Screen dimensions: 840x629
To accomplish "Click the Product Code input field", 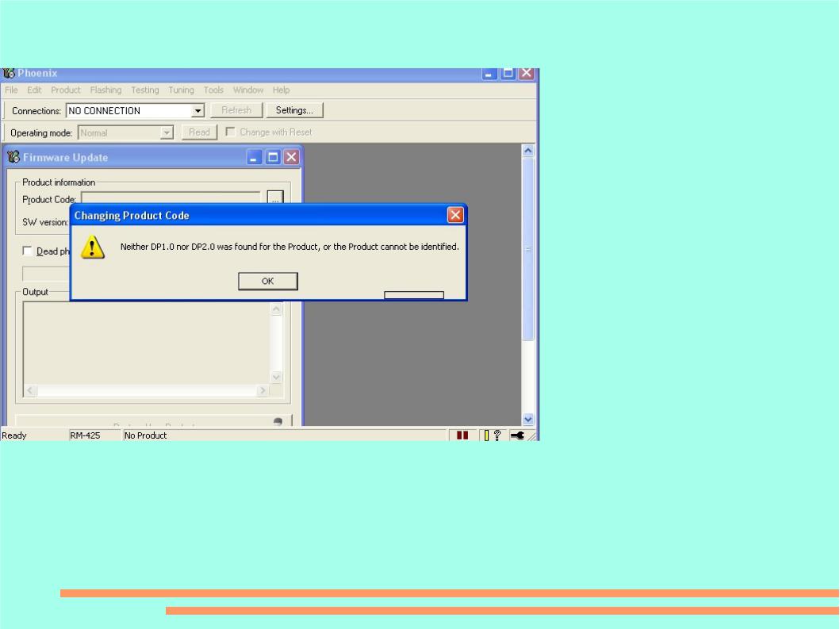I will click(171, 198).
